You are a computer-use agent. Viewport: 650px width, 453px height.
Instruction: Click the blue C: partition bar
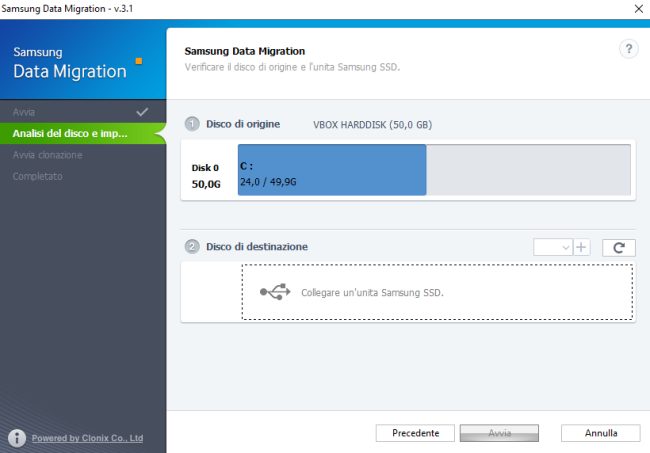click(x=331, y=169)
